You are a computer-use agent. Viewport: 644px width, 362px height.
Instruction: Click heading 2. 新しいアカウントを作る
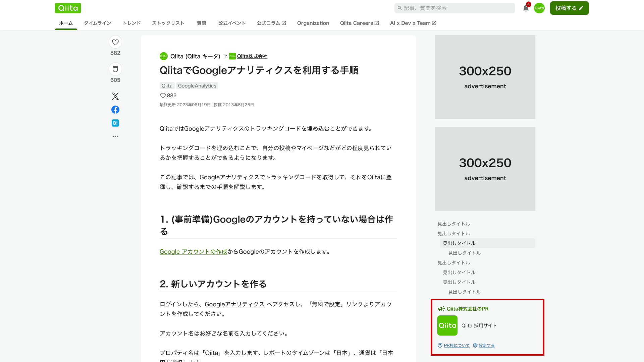click(213, 284)
